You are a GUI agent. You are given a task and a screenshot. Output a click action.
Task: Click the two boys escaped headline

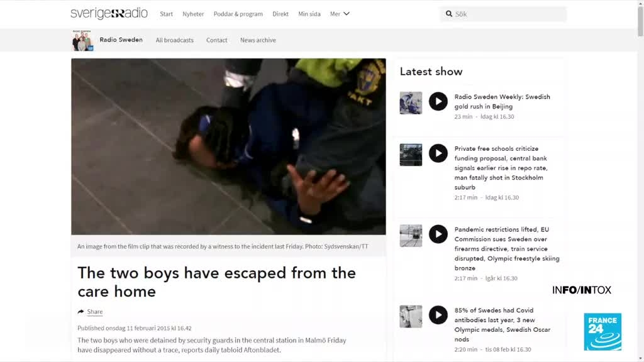[x=216, y=282]
